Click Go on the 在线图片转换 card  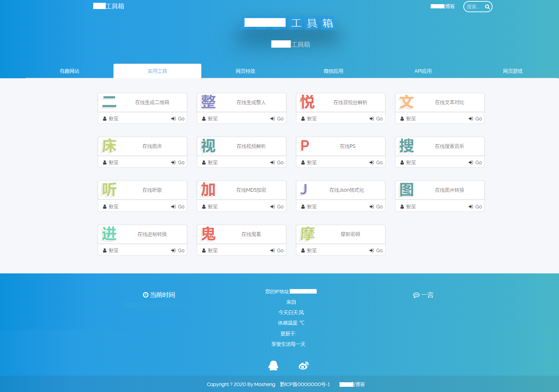click(475, 207)
